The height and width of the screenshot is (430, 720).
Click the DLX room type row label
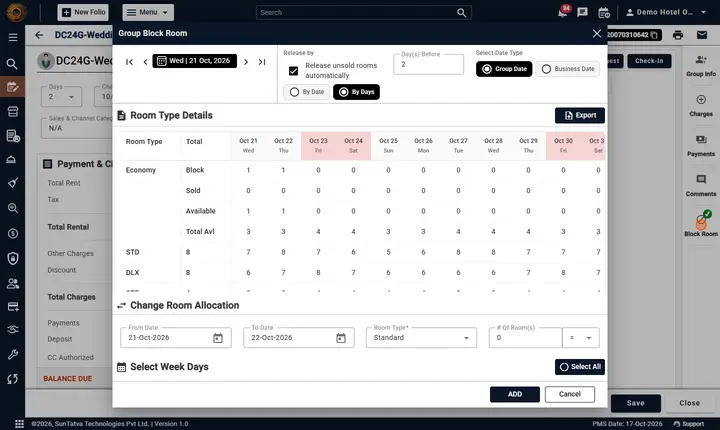[133, 272]
